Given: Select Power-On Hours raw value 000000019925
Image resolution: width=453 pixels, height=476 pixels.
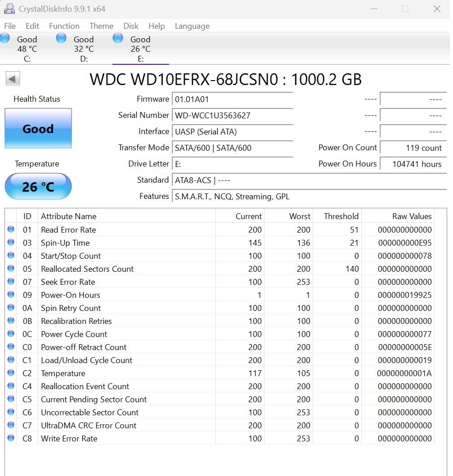Looking at the screenshot, I should tap(405, 295).
